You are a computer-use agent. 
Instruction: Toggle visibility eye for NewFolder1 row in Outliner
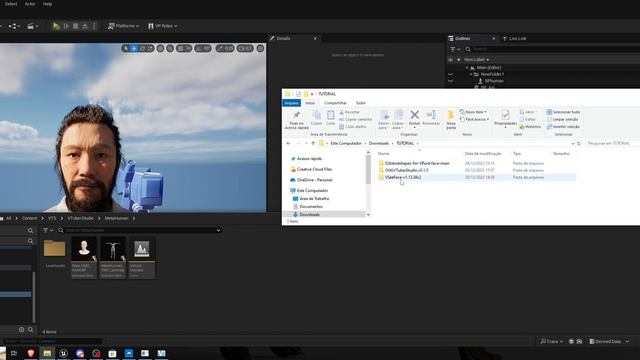click(x=451, y=74)
